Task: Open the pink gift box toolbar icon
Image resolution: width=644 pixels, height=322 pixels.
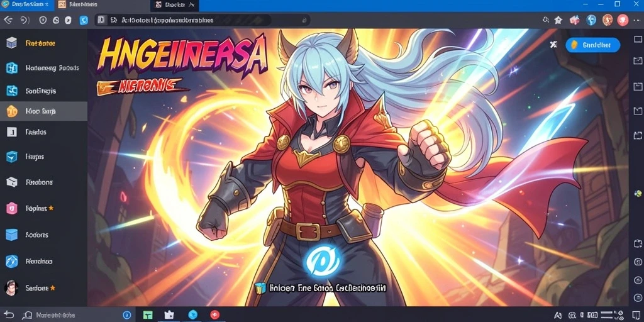Action: click(574, 19)
